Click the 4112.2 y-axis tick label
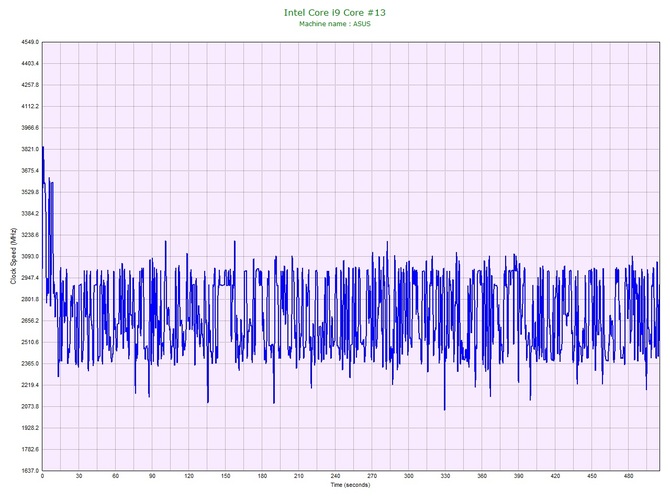 pos(30,106)
